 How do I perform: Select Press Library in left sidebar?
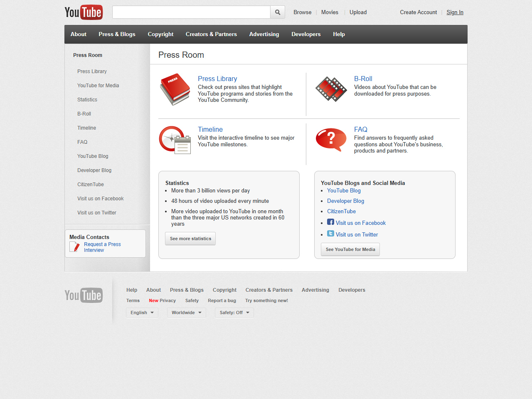(x=92, y=71)
